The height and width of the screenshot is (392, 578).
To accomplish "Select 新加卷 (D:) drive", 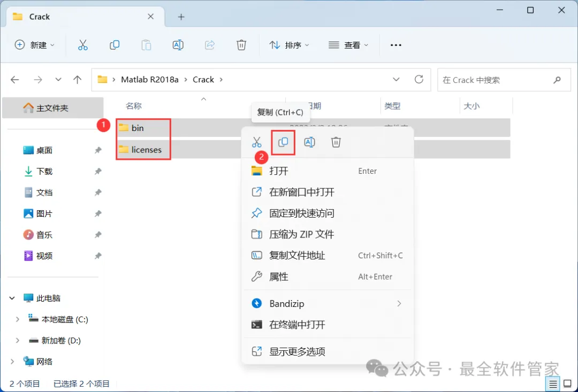I will point(61,341).
